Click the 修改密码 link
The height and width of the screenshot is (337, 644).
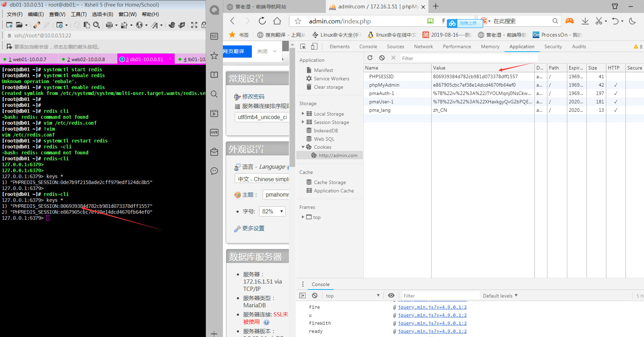253,96
